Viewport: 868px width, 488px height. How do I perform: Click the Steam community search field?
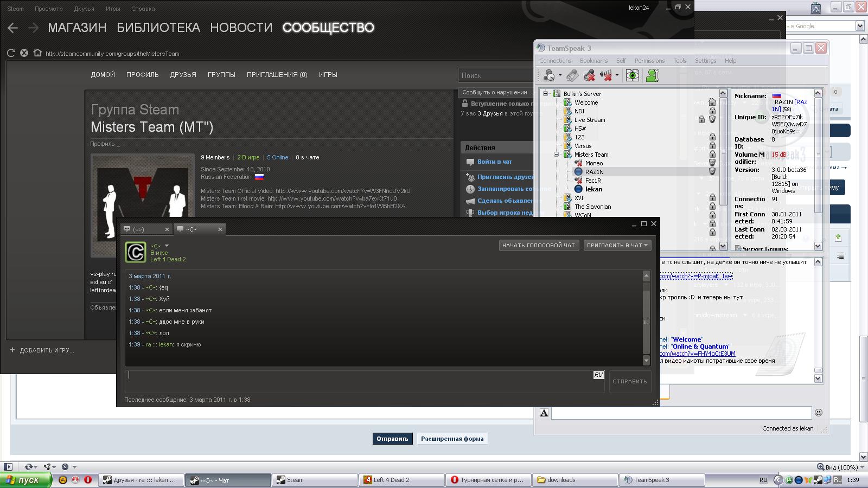coord(496,75)
